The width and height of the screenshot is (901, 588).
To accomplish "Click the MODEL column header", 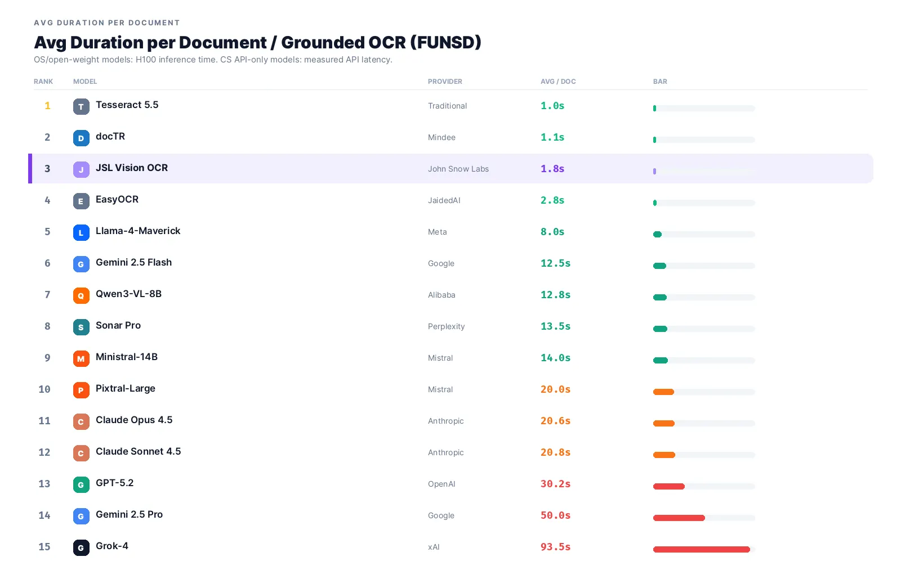I will click(x=85, y=82).
